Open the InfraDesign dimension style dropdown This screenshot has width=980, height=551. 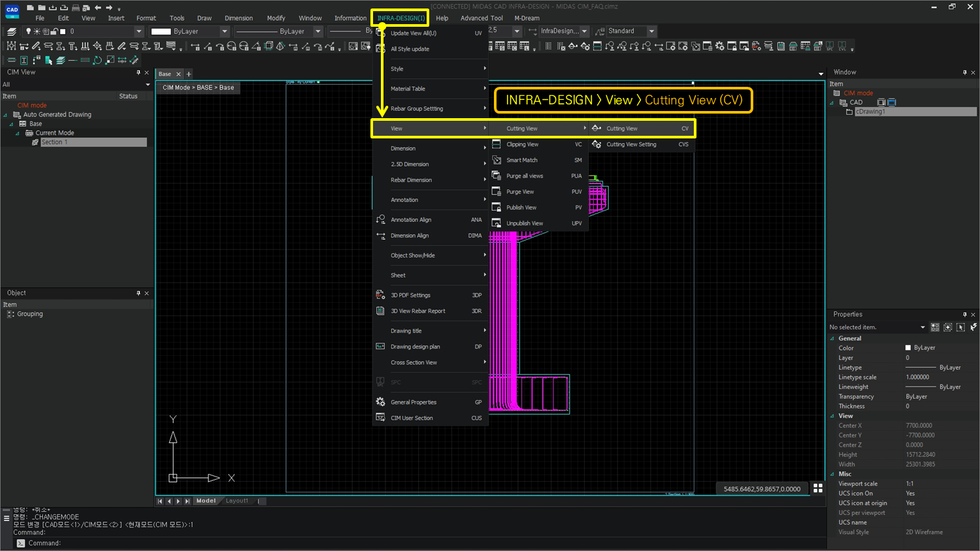[584, 31]
